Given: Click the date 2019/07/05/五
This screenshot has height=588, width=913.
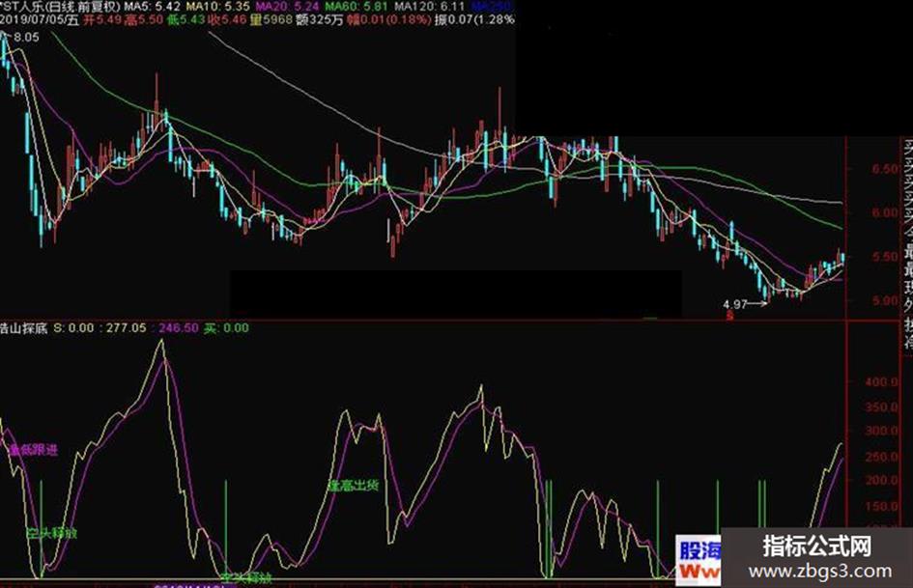Looking at the screenshot, I should click(x=39, y=20).
